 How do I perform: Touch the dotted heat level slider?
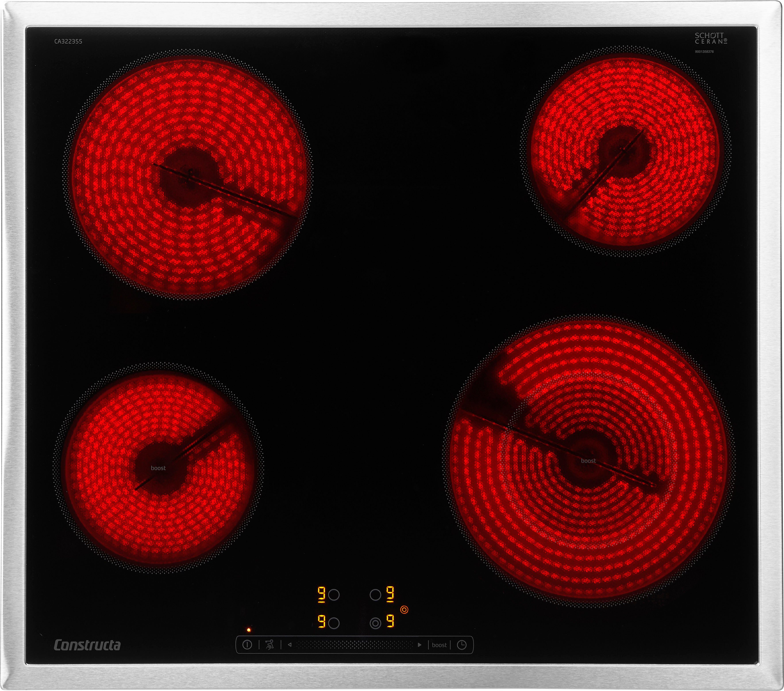click(354, 645)
